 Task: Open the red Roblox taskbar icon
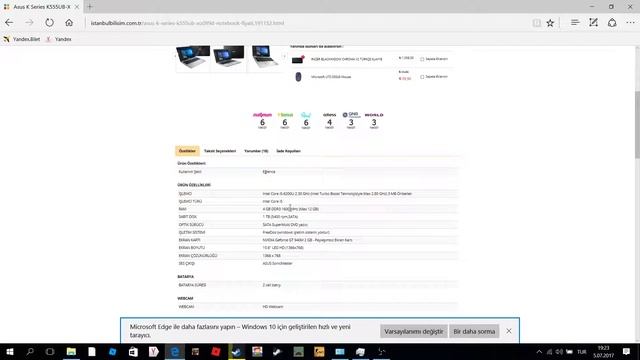pos(216,352)
